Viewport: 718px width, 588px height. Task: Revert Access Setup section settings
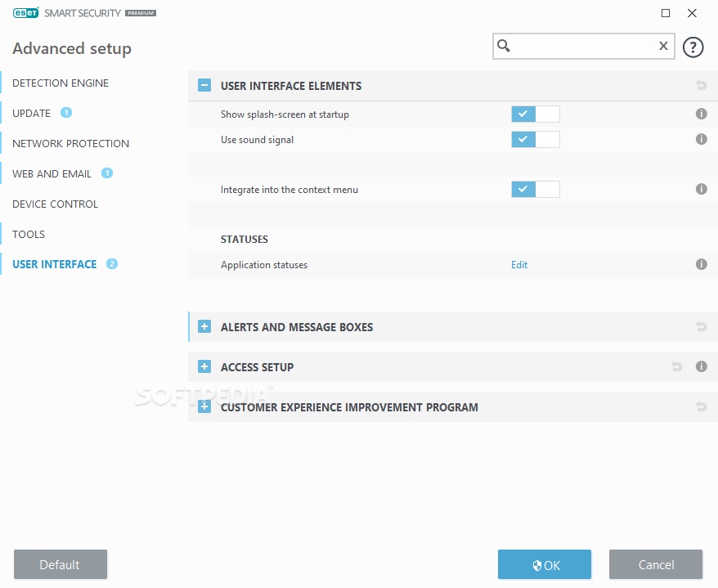(677, 366)
